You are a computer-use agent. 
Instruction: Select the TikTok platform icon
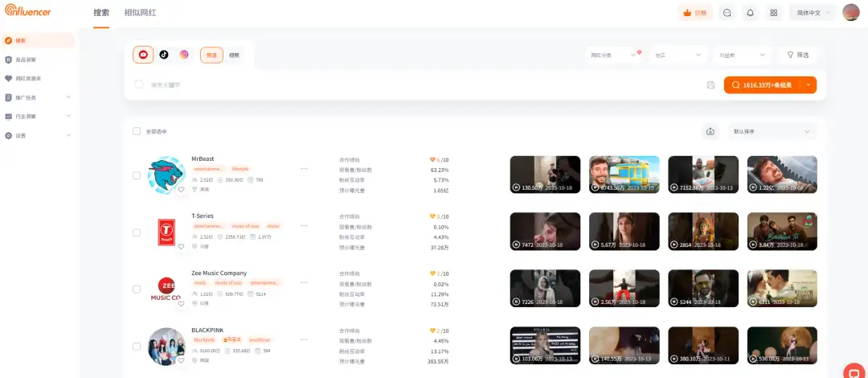pos(164,55)
